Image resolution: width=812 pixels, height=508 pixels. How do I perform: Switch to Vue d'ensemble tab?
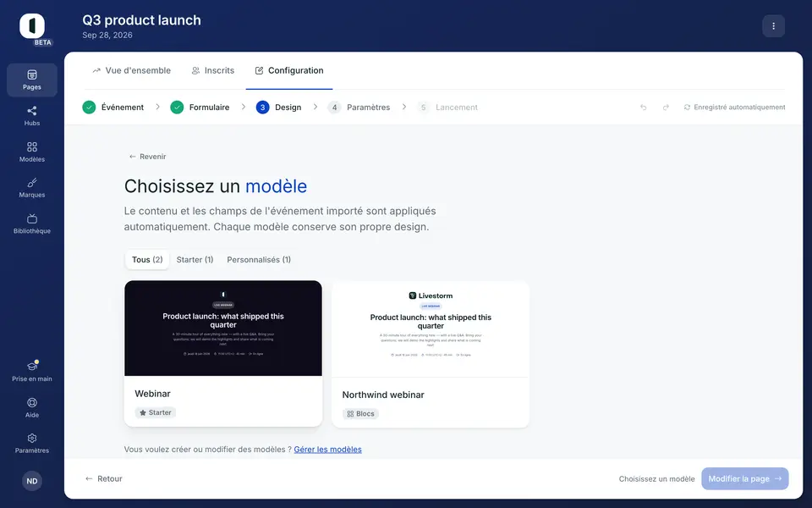(x=132, y=70)
